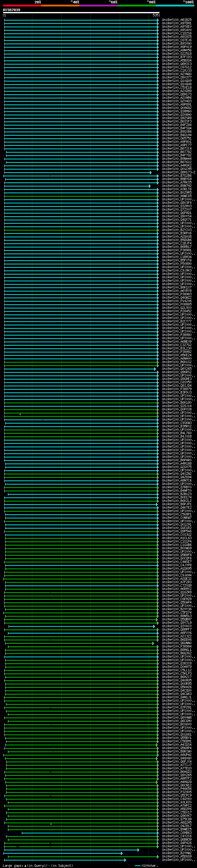
Task: Select hit UniRef100_Q8H173-2
Action: 179,172
